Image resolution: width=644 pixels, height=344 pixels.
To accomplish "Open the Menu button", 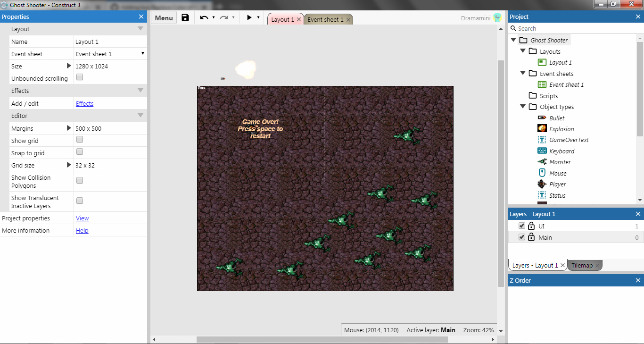I will pos(164,18).
